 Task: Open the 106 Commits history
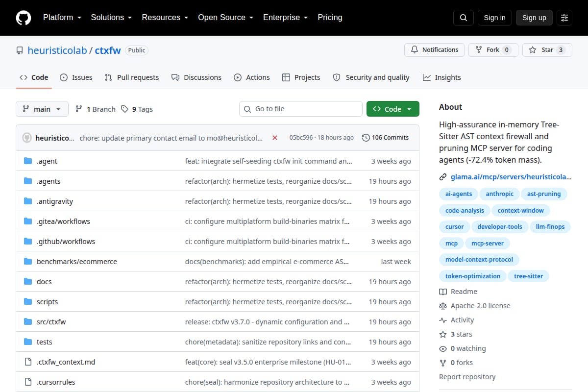pos(385,138)
